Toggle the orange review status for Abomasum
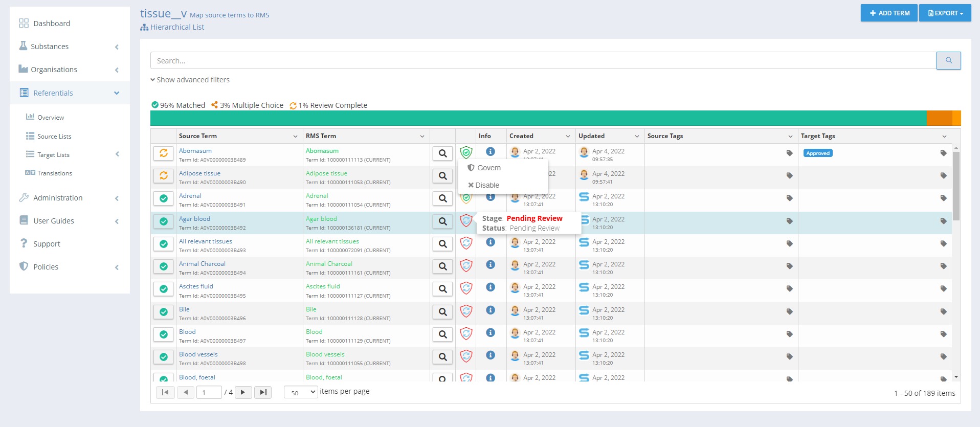The image size is (980, 427). point(164,153)
